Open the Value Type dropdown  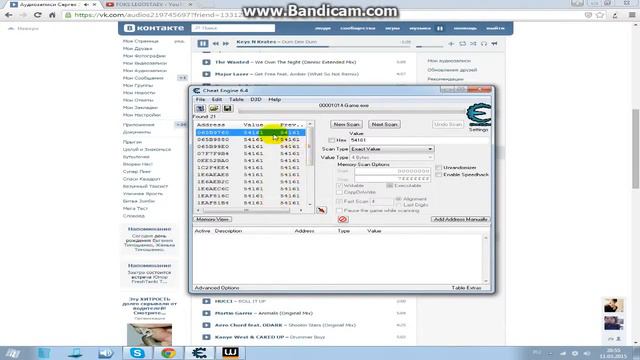coord(391,157)
